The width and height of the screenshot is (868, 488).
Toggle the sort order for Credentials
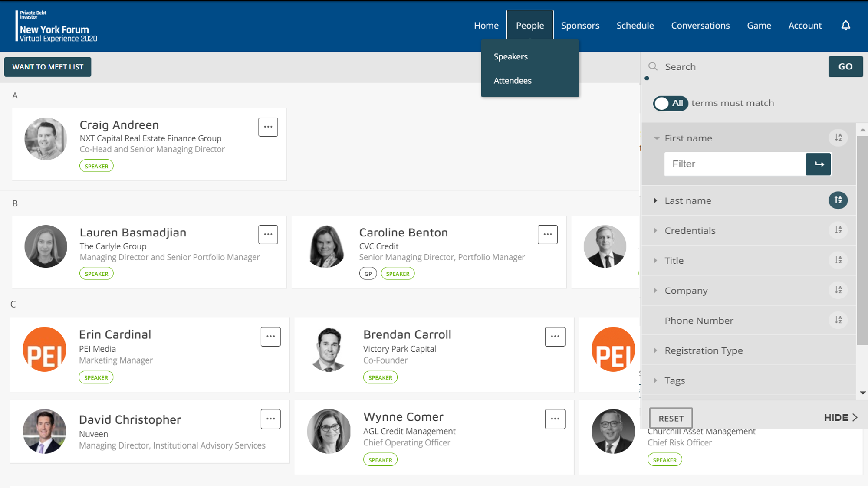point(838,230)
